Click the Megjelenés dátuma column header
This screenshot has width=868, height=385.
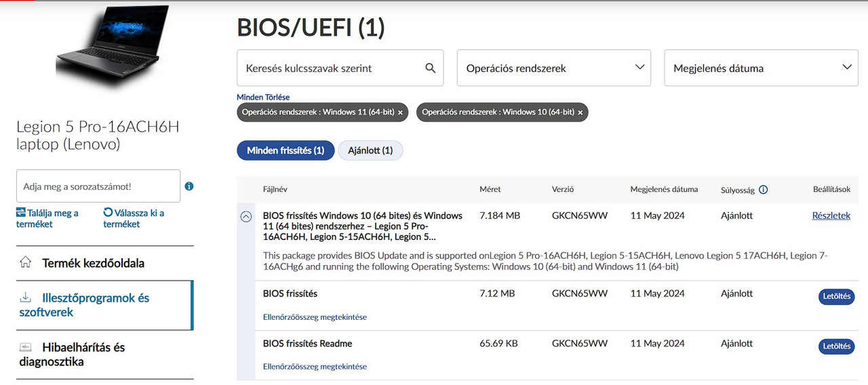coord(664,189)
